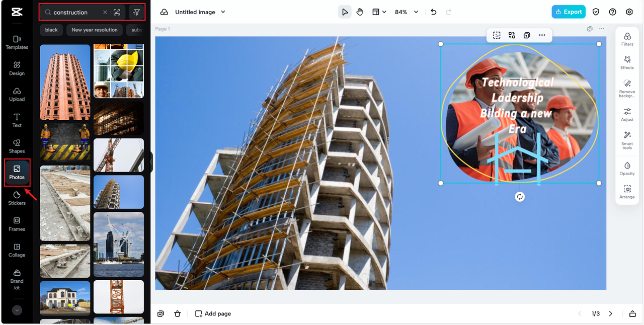Open more options in floating toolbar
This screenshot has height=325, width=644.
(x=542, y=35)
